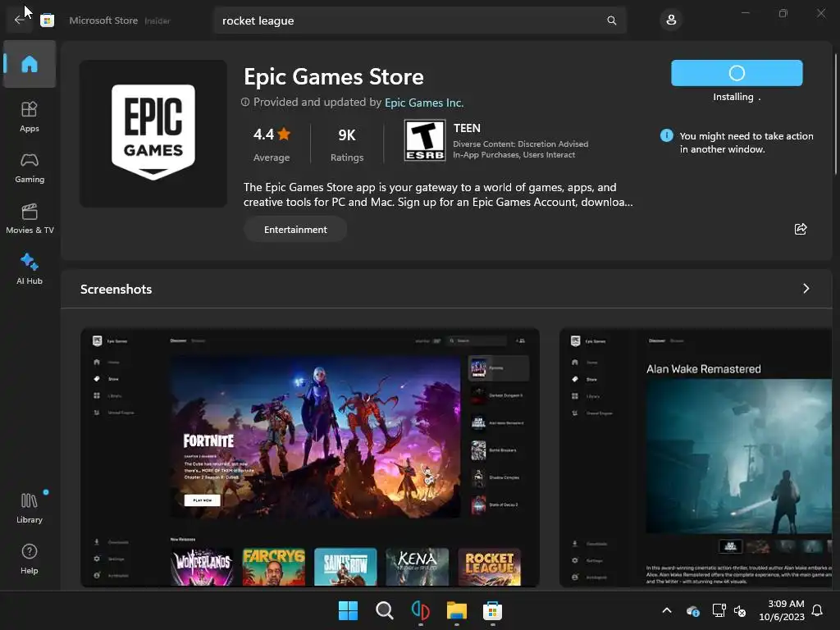The image size is (840, 630).
Task: Open the Fortnite screenshot thumbnail
Action: pos(309,458)
